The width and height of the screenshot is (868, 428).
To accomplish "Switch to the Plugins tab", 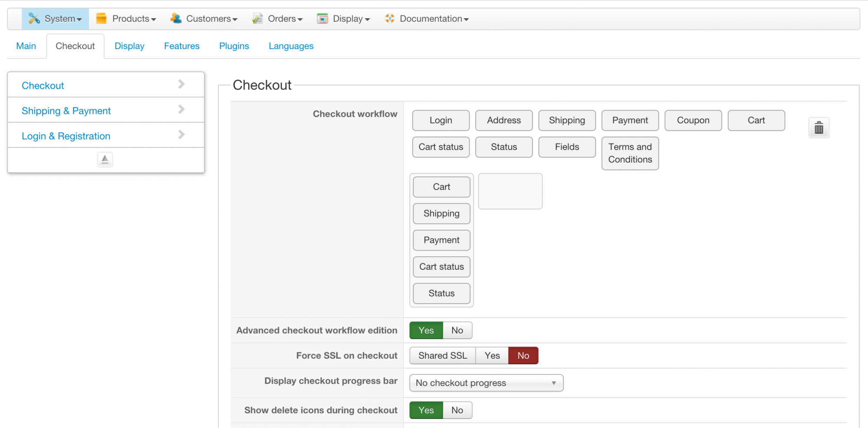I will click(x=234, y=46).
